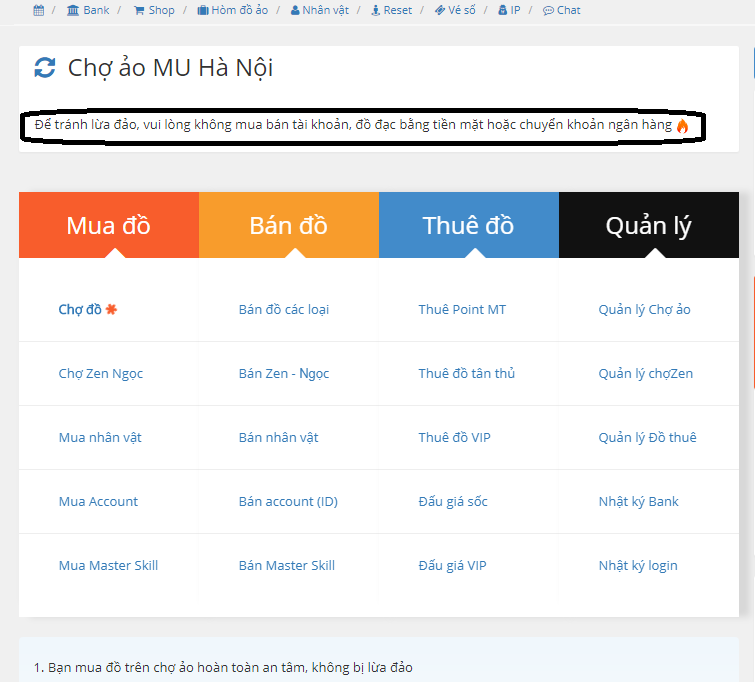Open Quản lý Chợ ảo link

click(x=645, y=309)
